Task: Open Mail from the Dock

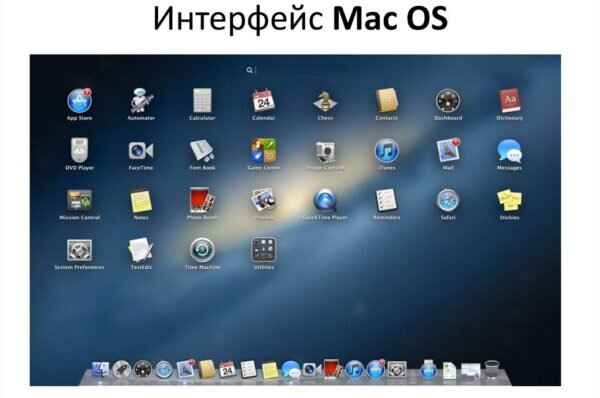Action: [x=185, y=369]
